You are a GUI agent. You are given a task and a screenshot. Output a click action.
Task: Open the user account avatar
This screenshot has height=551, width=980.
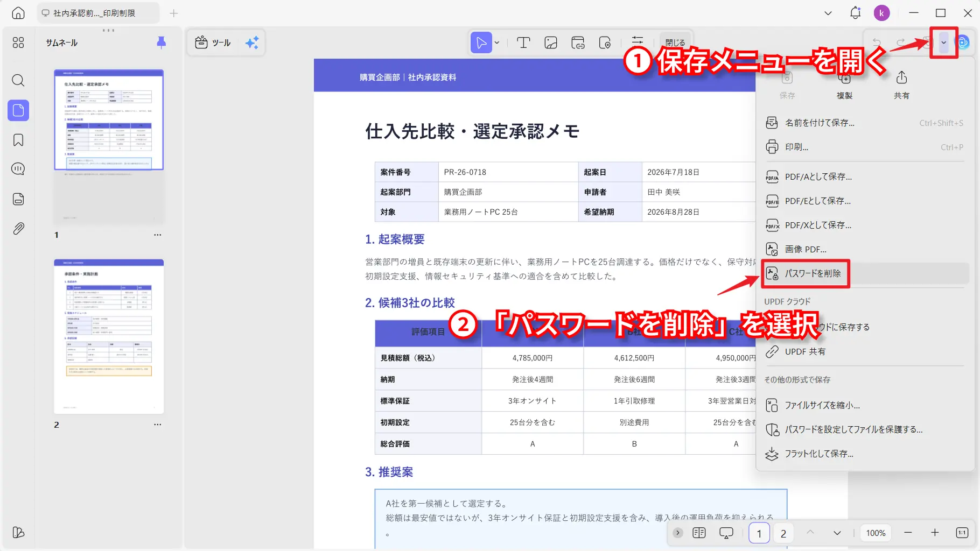coord(881,13)
